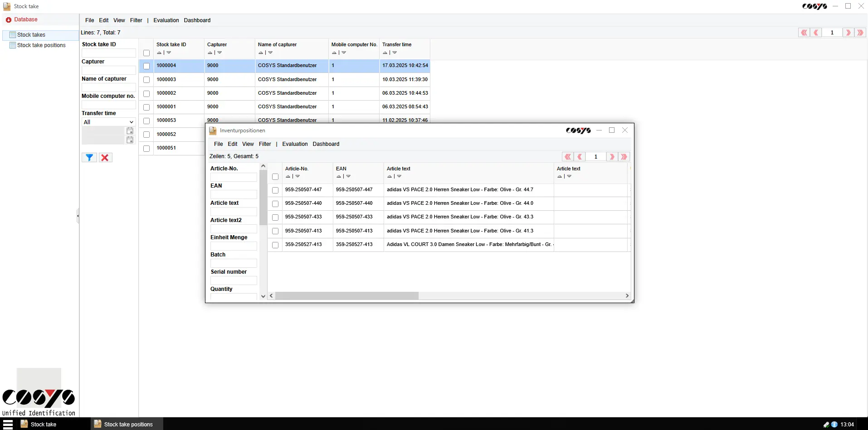Open Dashboard menu in Inventurpositionen window

326,144
